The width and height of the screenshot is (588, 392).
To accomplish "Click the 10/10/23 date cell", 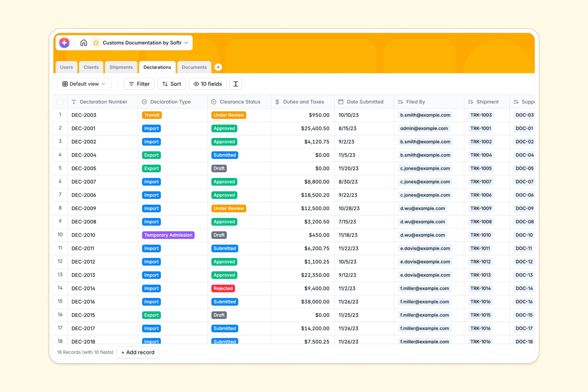I will click(x=364, y=115).
